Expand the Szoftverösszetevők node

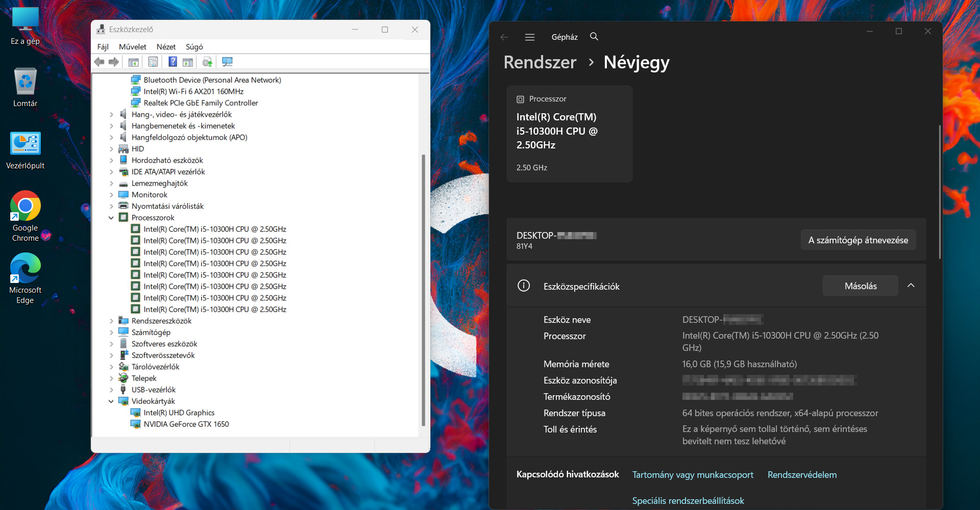[x=111, y=355]
